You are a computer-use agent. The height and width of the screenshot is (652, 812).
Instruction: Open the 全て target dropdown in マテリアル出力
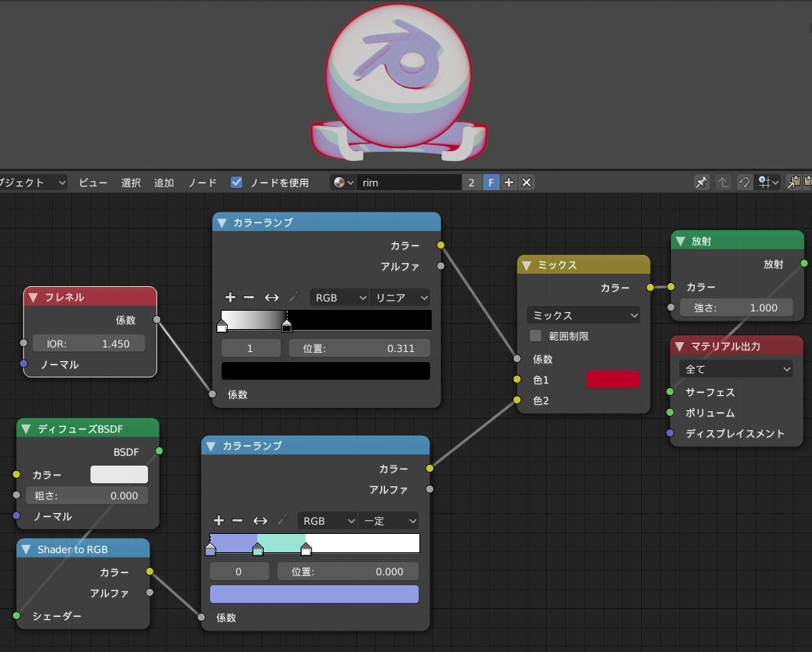point(736,369)
